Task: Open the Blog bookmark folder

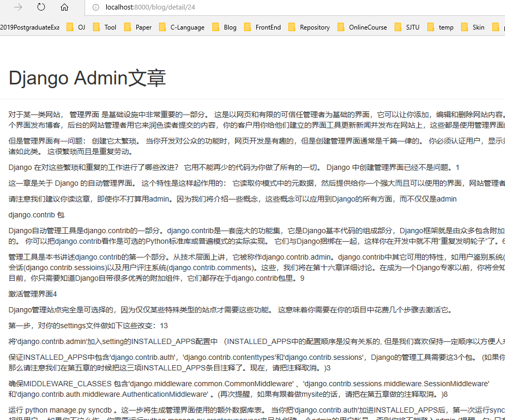Action: 225,27
